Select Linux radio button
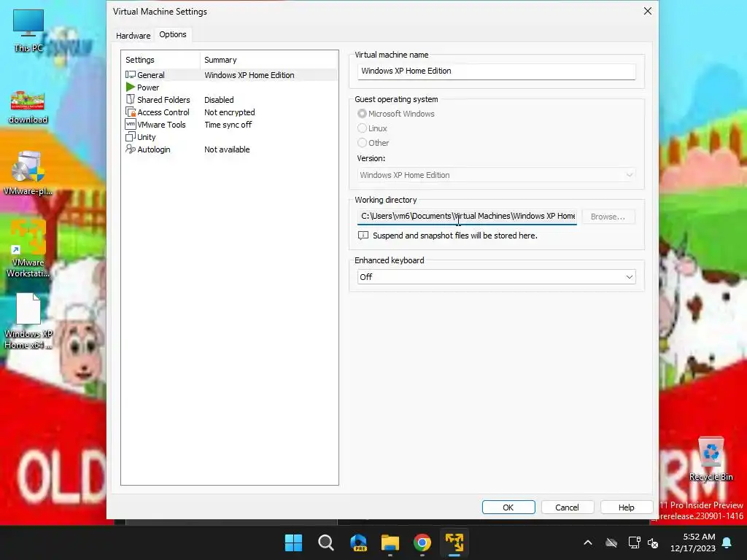 point(362,128)
